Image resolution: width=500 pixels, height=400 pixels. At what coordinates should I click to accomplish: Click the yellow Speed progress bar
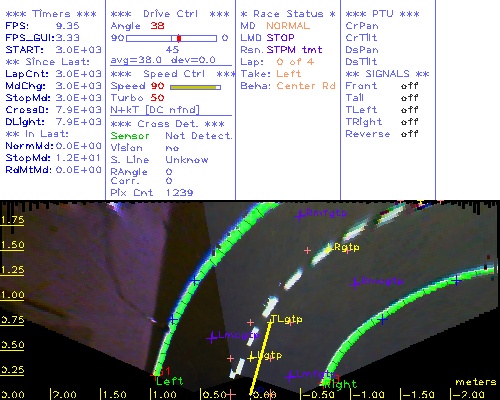tap(195, 87)
